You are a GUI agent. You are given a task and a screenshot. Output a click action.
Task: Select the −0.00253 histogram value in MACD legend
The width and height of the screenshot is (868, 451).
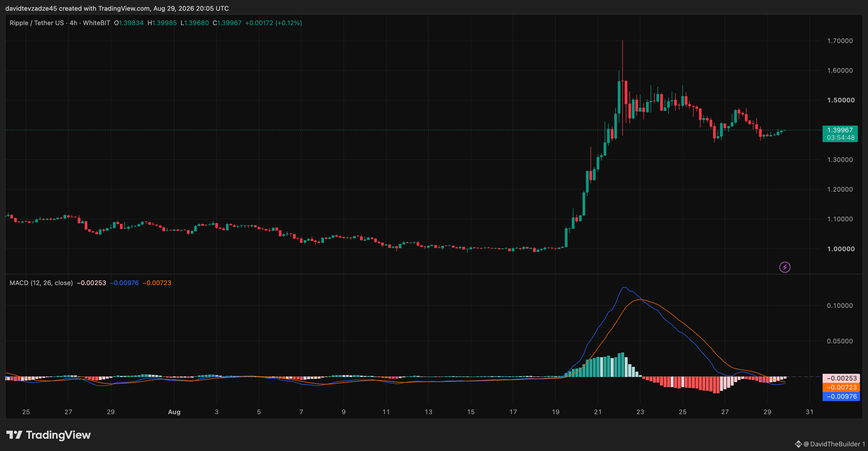(x=91, y=283)
